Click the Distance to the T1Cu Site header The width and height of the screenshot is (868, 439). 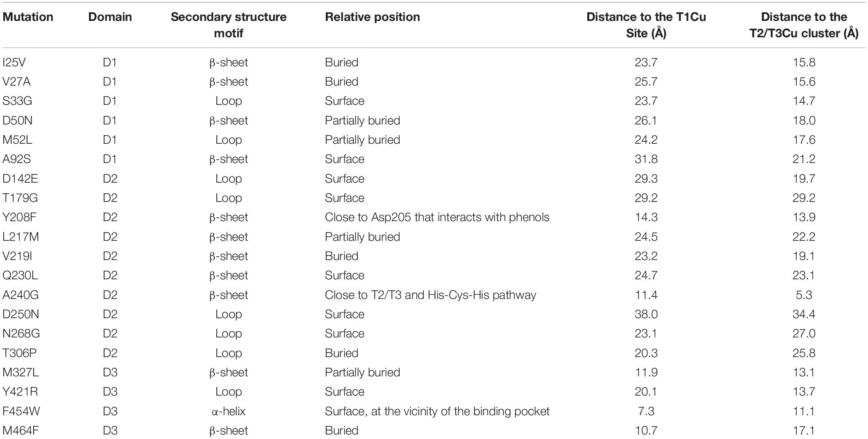pos(646,25)
